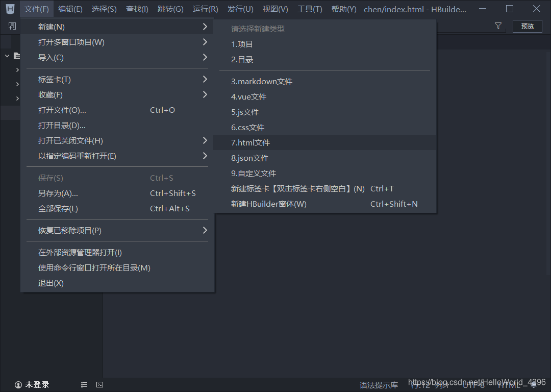Viewport: 551px width, 392px height.
Task: Click the HTML language indicator in status bar
Action: point(508,385)
